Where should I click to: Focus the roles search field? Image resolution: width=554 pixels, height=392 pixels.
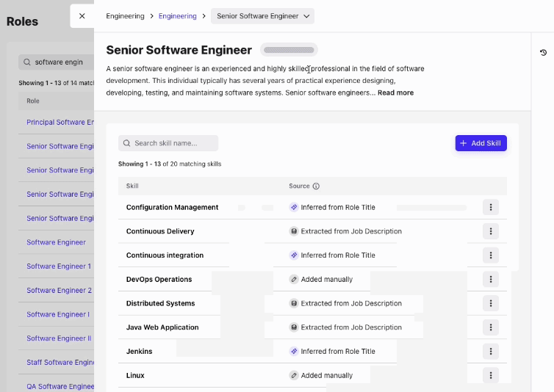(57, 62)
